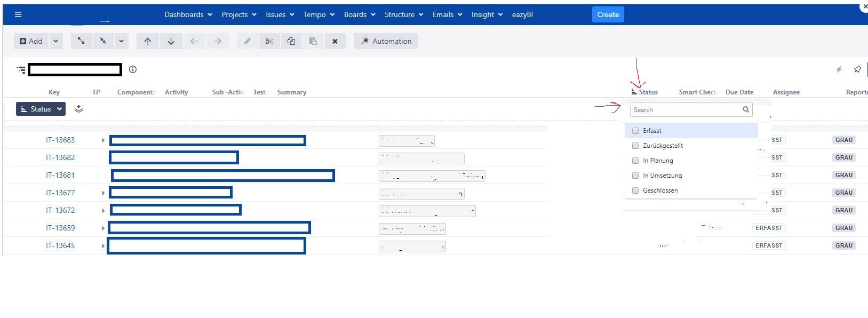Click the Activity column header

(176, 92)
